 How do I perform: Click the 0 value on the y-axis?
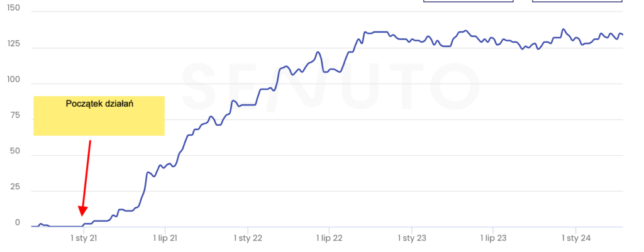18,222
